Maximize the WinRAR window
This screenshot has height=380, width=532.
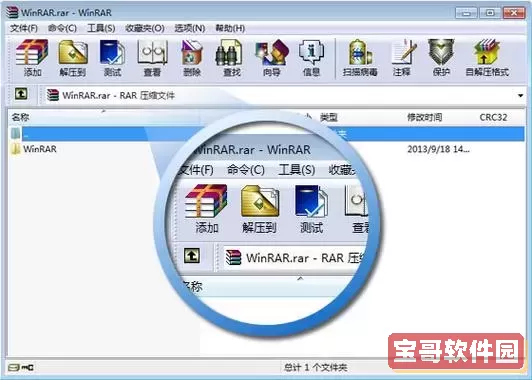[490, 13]
